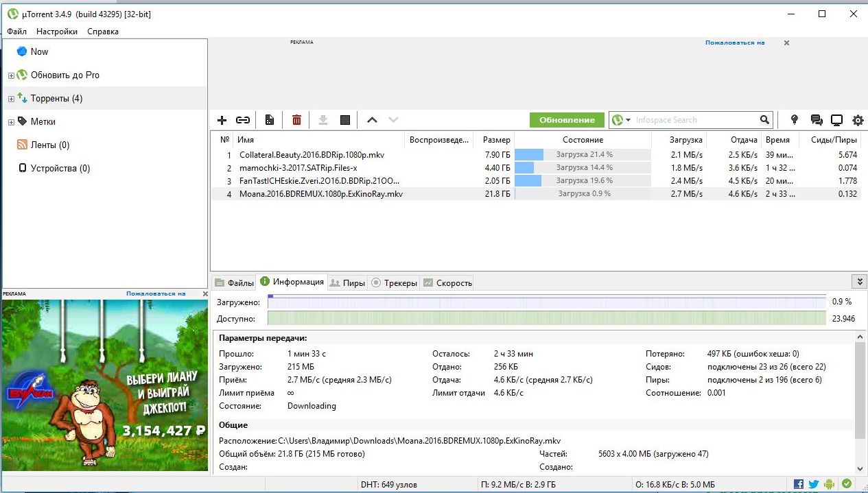Click the Vulkan monkey jackpot ad banner
The width and height of the screenshot is (868, 493).
pyautogui.click(x=104, y=385)
